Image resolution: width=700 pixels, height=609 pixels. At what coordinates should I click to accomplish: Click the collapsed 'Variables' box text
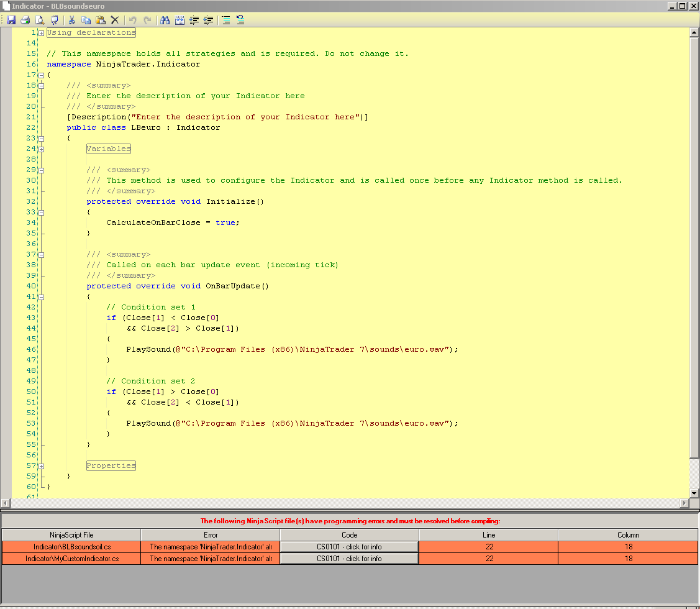point(109,149)
